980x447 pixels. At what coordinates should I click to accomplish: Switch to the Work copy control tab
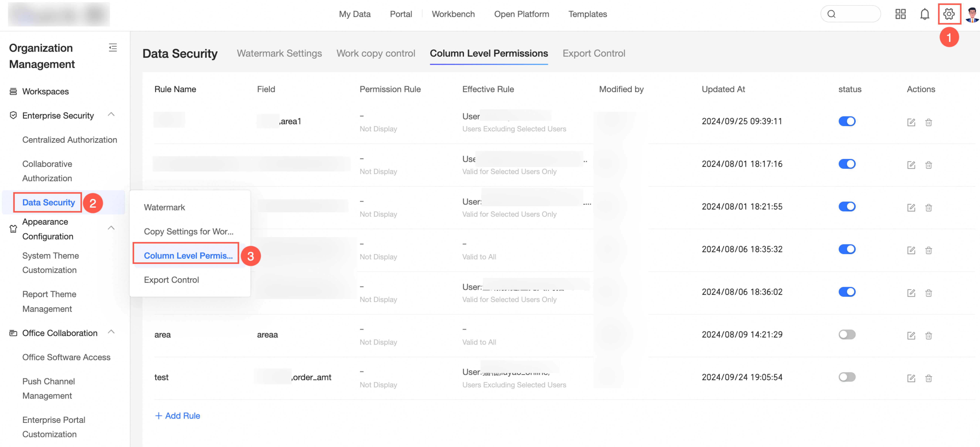click(376, 53)
